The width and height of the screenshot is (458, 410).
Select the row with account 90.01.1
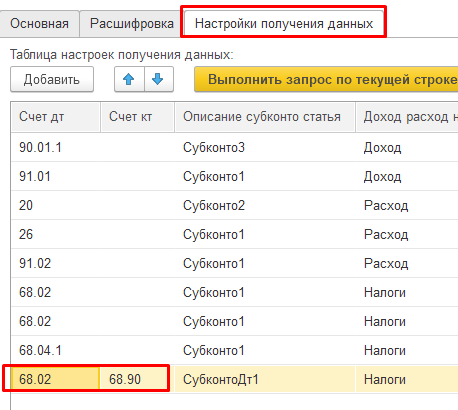235,147
